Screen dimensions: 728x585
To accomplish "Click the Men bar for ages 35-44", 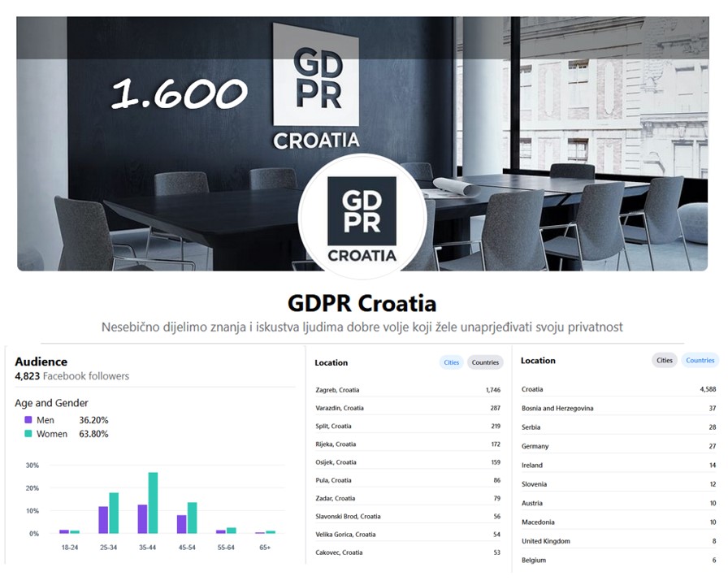I will 142,519.
